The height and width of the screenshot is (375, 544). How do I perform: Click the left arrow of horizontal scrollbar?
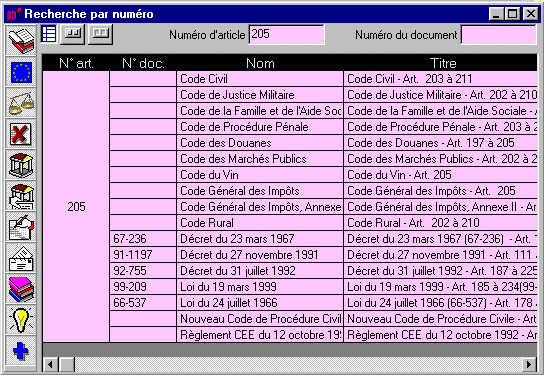(51, 365)
